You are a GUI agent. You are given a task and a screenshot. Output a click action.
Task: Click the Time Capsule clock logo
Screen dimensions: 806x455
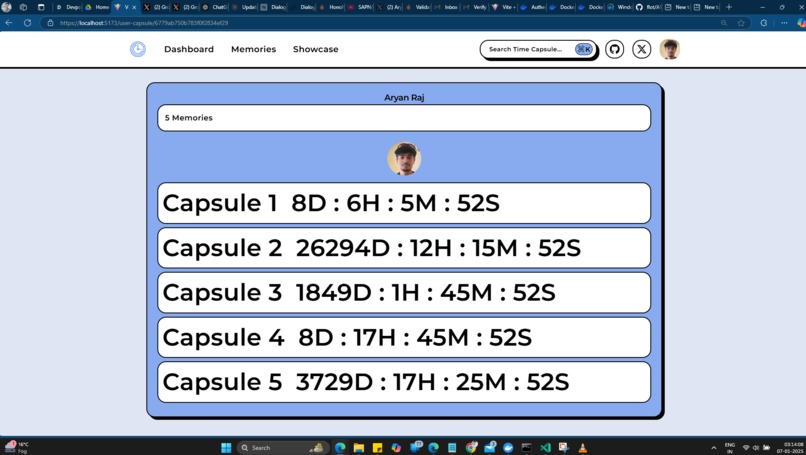138,49
